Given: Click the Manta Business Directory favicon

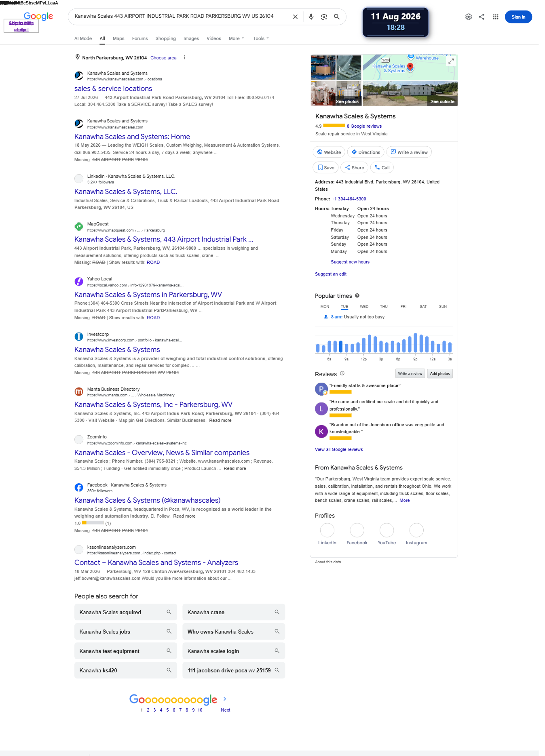Looking at the screenshot, I should pos(79,392).
